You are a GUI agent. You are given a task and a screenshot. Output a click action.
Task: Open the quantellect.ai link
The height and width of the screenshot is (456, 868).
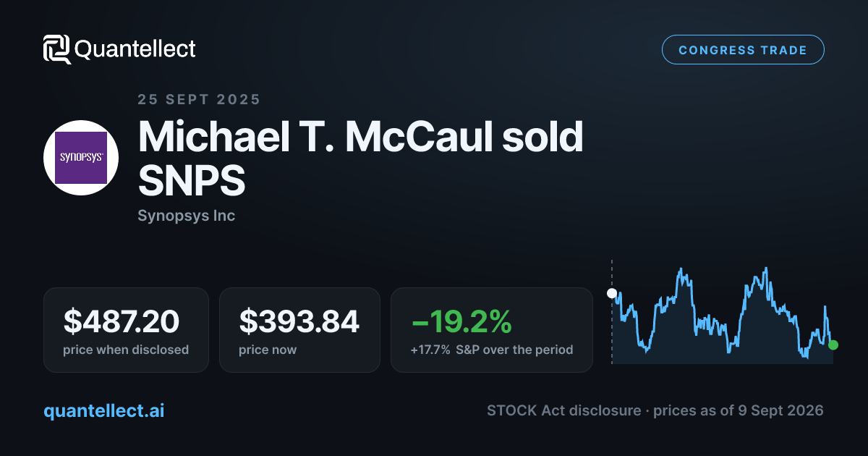tap(104, 410)
